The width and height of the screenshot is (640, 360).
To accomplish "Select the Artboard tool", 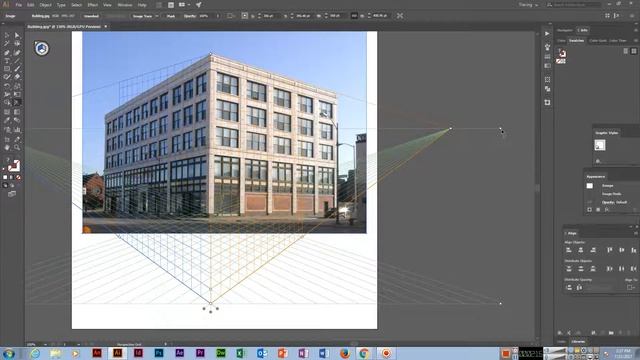I will click(7, 139).
